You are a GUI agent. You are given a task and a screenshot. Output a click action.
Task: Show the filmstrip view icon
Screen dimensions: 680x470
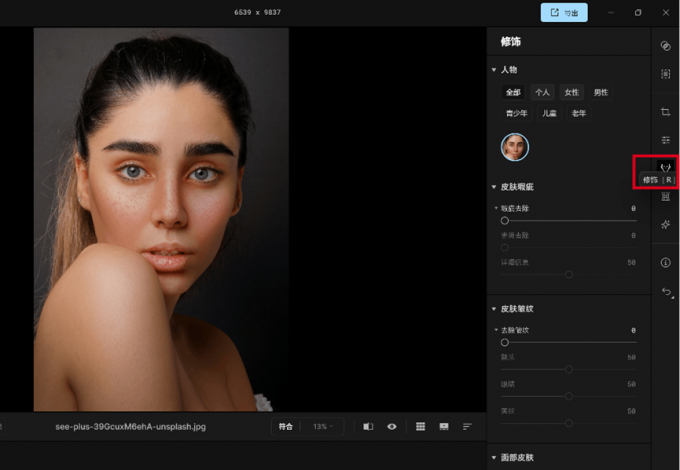coord(444,426)
